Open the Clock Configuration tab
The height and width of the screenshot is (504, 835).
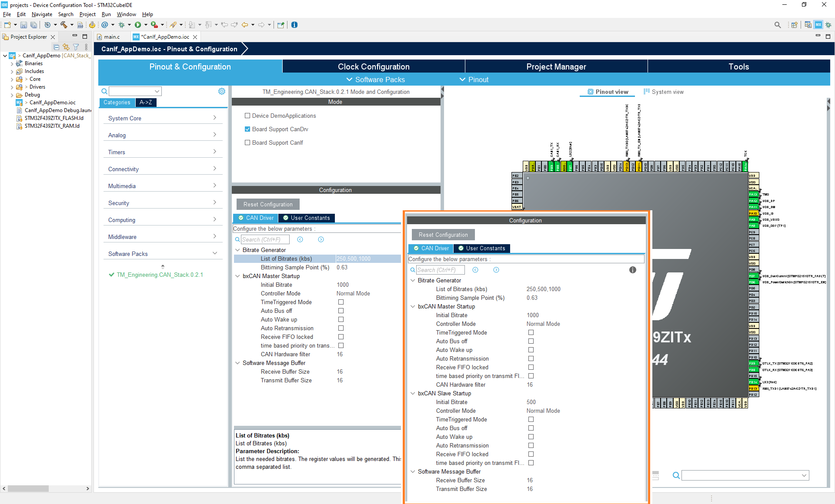coord(374,66)
